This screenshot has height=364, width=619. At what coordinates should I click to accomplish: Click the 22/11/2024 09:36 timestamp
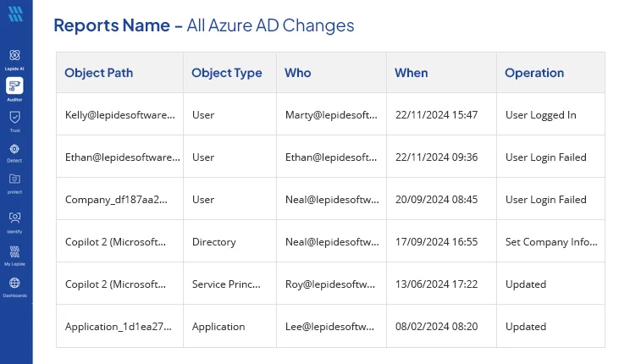pyautogui.click(x=436, y=157)
